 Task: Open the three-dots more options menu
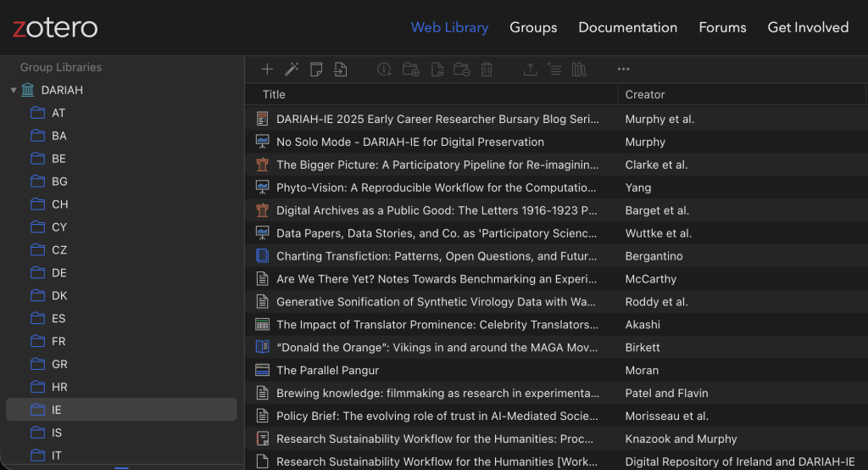pos(623,70)
